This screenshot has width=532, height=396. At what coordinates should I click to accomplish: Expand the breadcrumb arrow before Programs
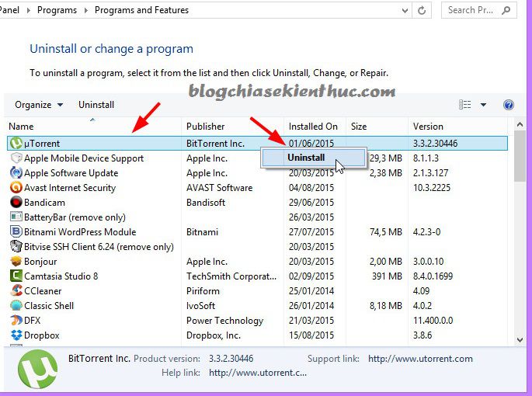pos(29,11)
